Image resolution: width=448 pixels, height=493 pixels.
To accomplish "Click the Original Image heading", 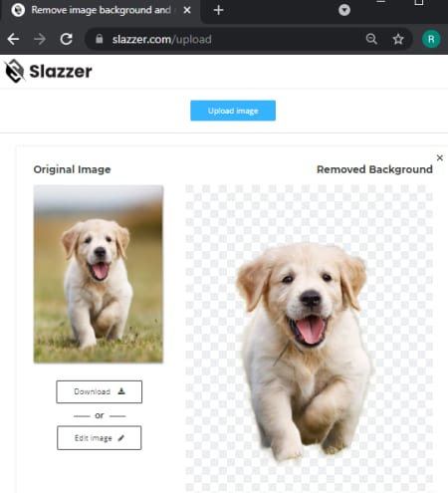I will coord(72,169).
